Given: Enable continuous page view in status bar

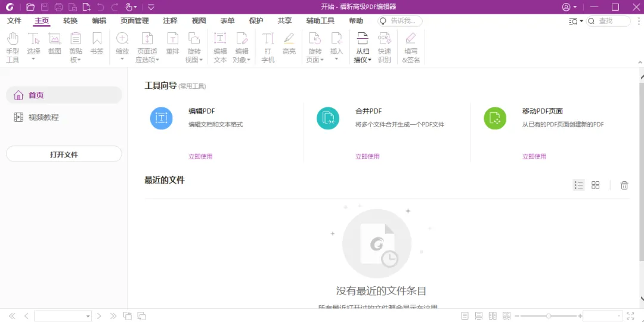Looking at the screenshot, I should point(478,316).
